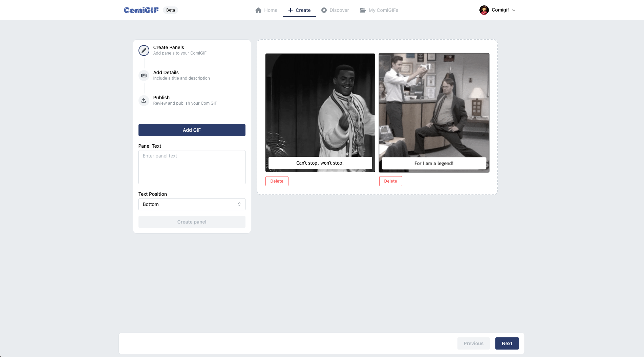
Task: Click the "Create Panels" step title
Action: [x=169, y=47]
